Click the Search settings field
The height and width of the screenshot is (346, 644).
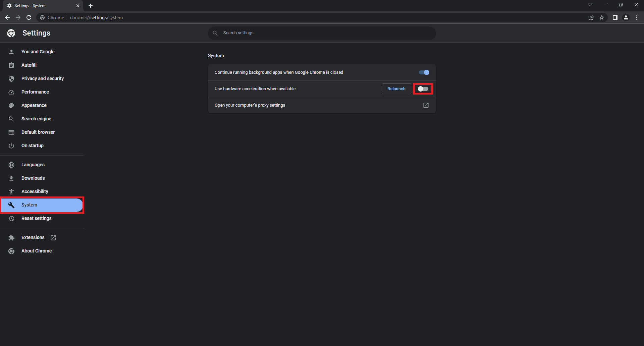click(x=322, y=33)
